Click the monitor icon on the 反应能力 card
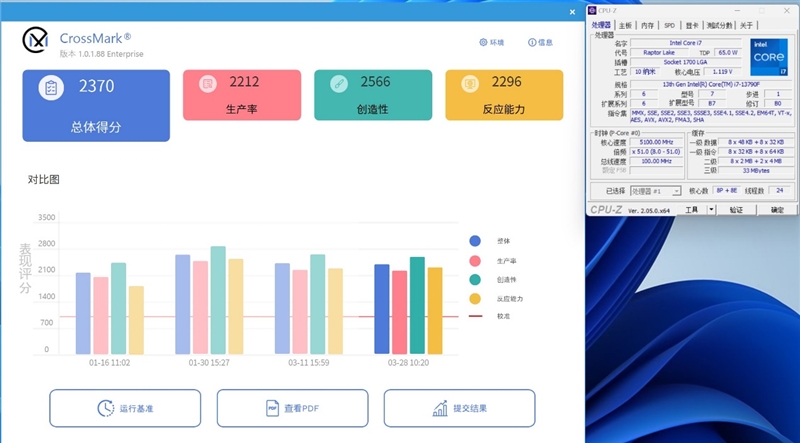The height and width of the screenshot is (443, 800). point(470,84)
